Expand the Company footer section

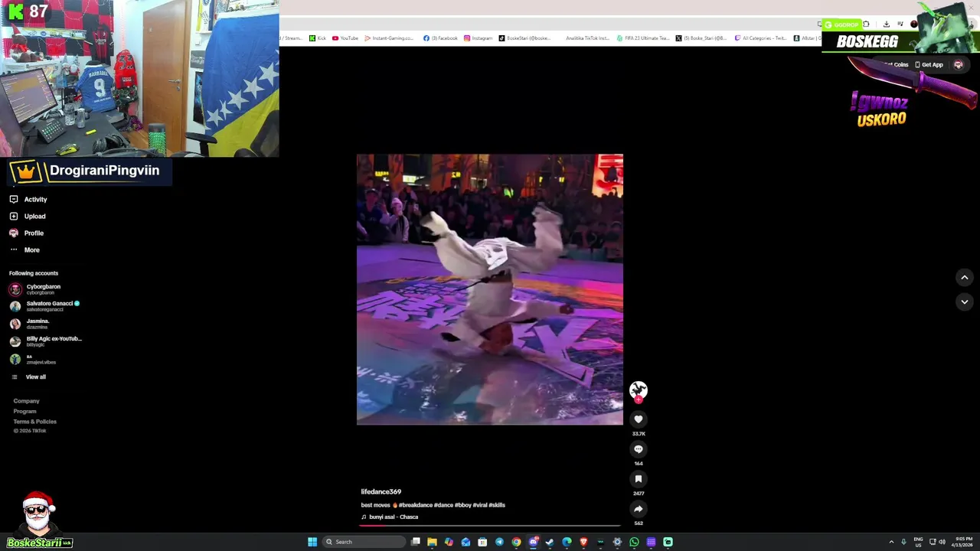[26, 401]
